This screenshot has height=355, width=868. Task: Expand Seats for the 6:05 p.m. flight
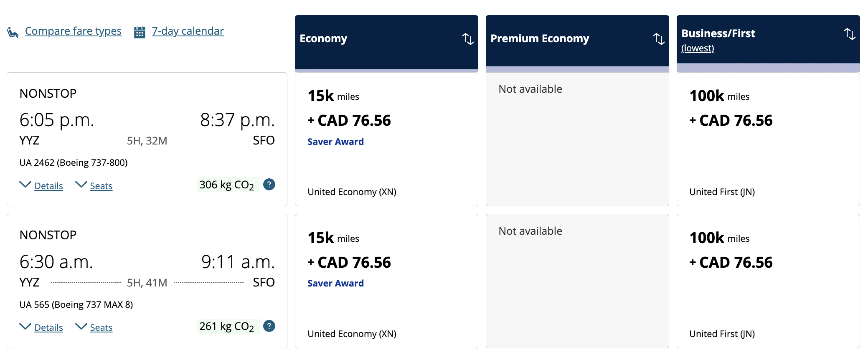click(x=101, y=186)
